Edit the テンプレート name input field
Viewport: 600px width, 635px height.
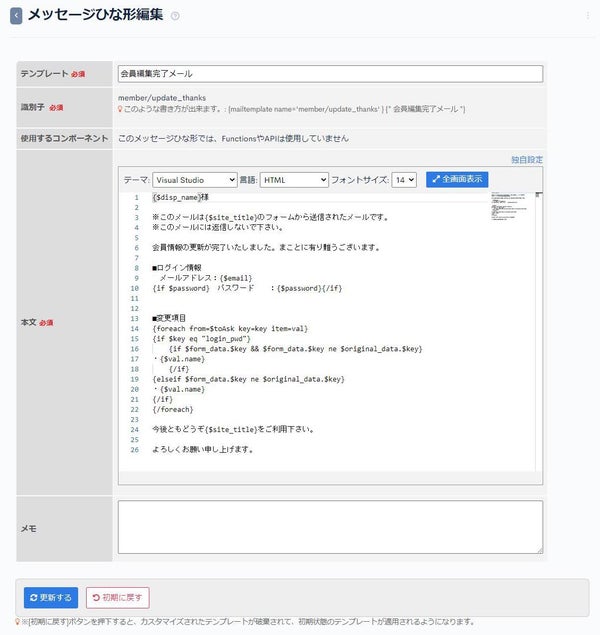point(330,74)
